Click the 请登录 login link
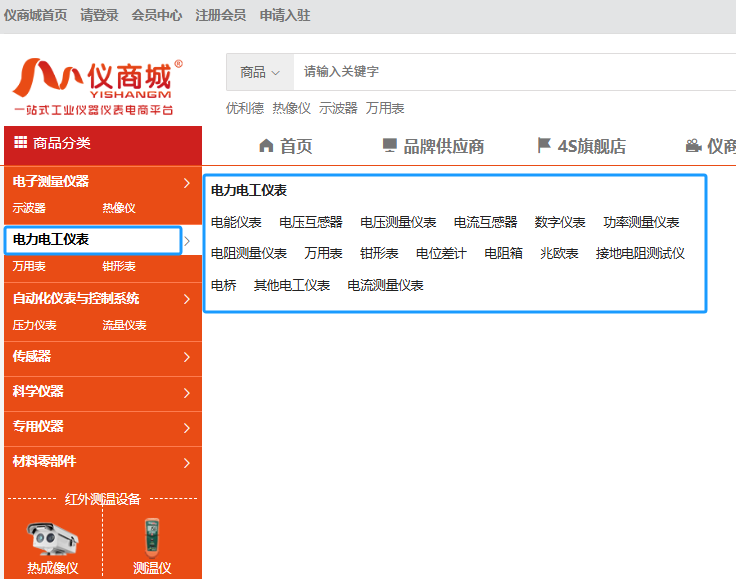 click(99, 15)
